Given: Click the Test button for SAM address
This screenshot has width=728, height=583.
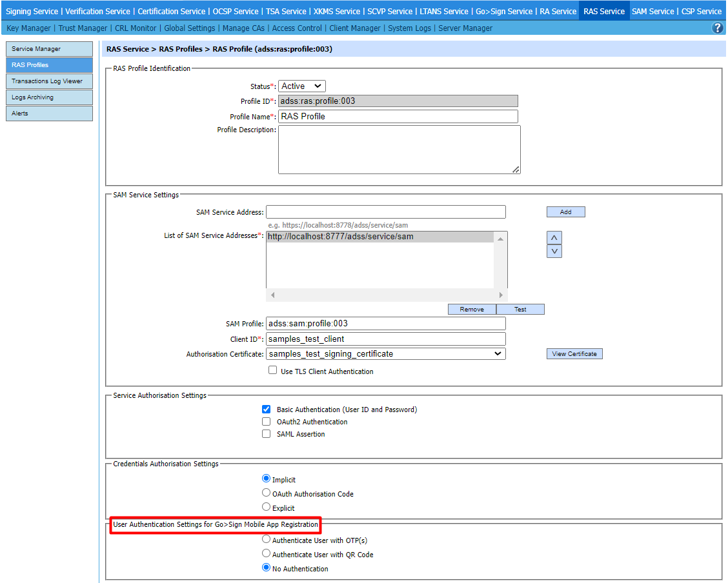Looking at the screenshot, I should 520,310.
